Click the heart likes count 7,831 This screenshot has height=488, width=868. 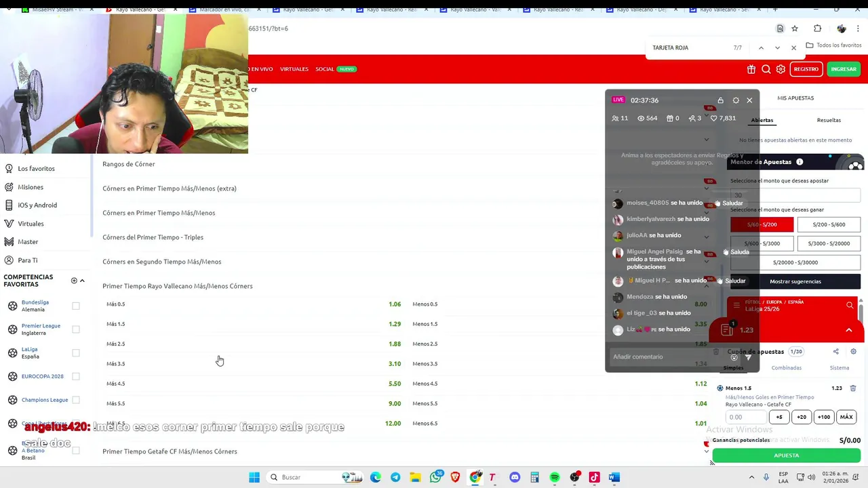[723, 118]
